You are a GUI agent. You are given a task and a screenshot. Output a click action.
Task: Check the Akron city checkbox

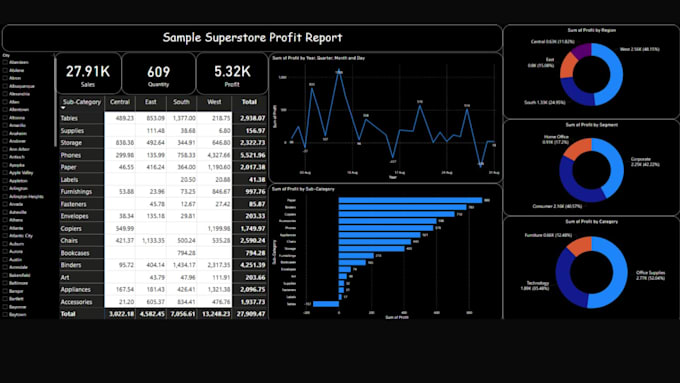[x=5, y=78]
